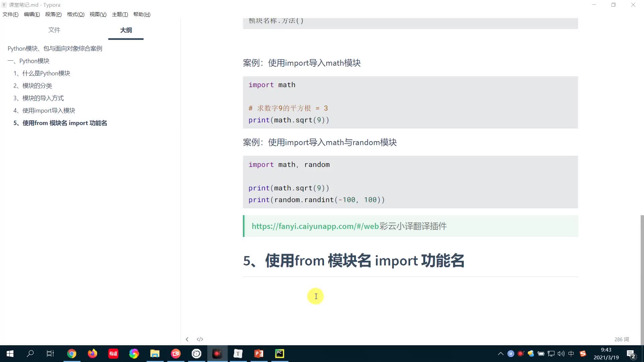Image resolution: width=644 pixels, height=362 pixels.
Task: Open PowerPoint from taskbar
Action: [259, 354]
